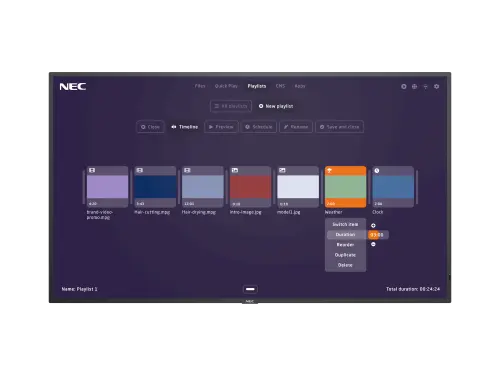Choose Delete in the item context menu
This screenshot has height=375, width=500.
coord(345,265)
